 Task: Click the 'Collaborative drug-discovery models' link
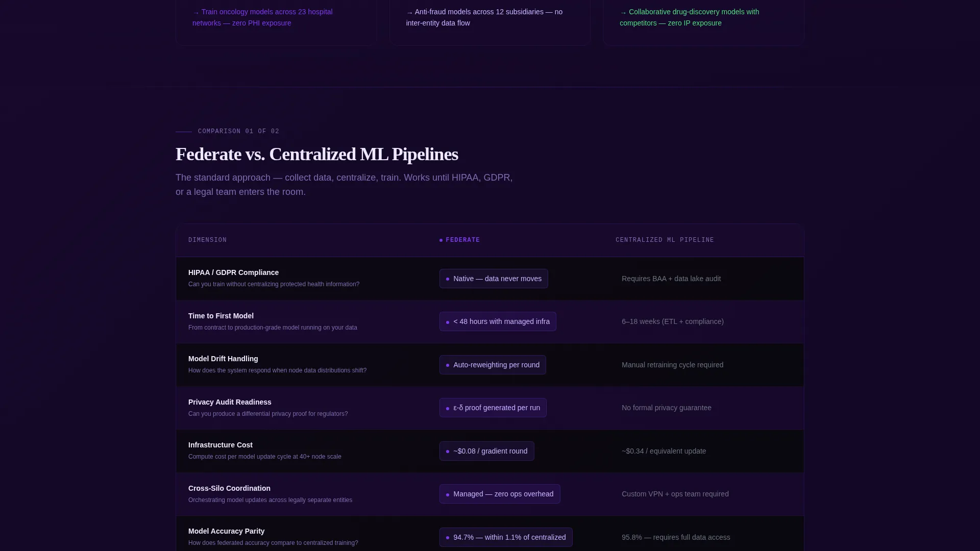(x=689, y=17)
